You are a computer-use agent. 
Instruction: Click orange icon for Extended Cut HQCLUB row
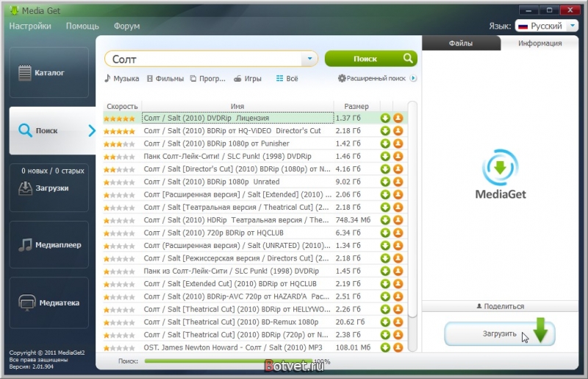(x=398, y=284)
